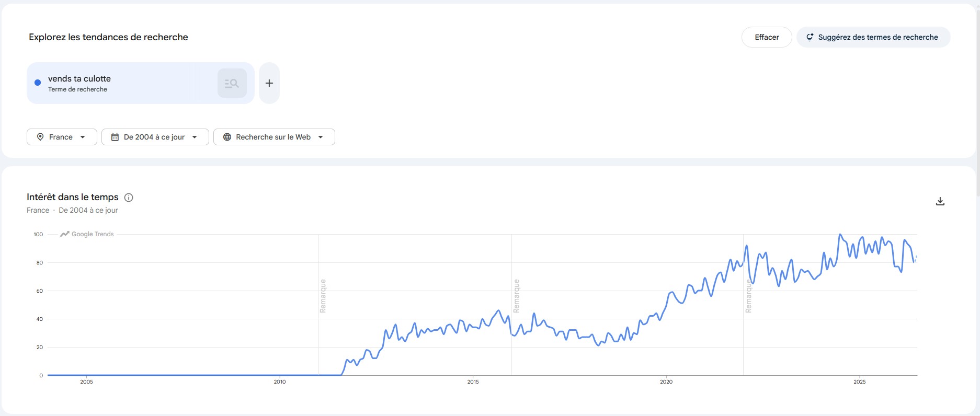Click the 2020 x-axis label
The width and height of the screenshot is (980, 416).
point(666,382)
